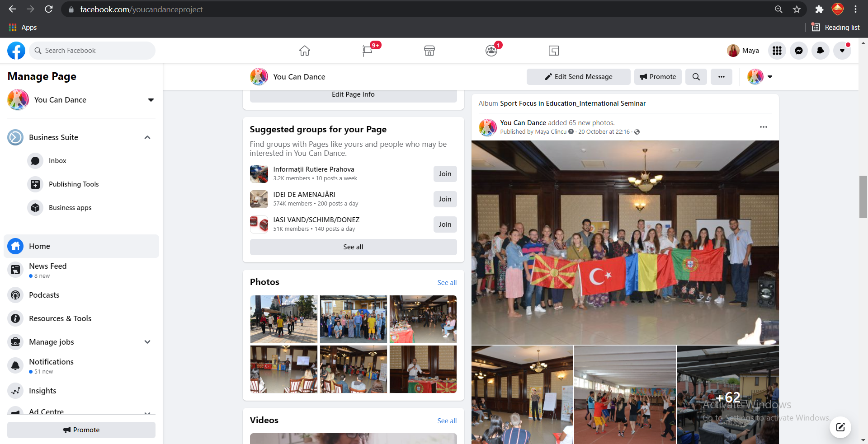Click the search magnifier button on page bar

pyautogui.click(x=696, y=77)
